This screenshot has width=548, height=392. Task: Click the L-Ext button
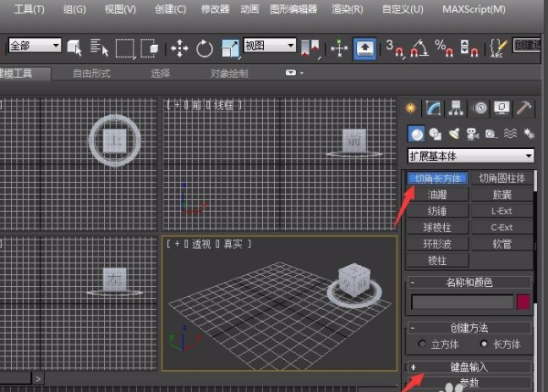coord(501,211)
